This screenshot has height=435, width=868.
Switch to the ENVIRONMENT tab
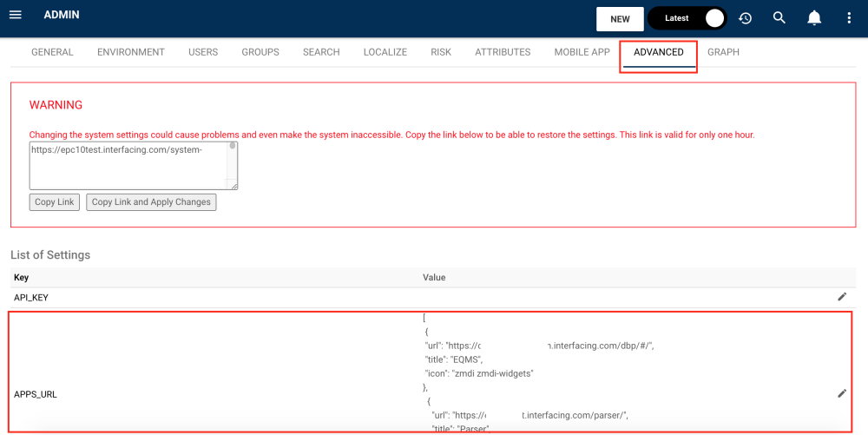click(x=131, y=52)
